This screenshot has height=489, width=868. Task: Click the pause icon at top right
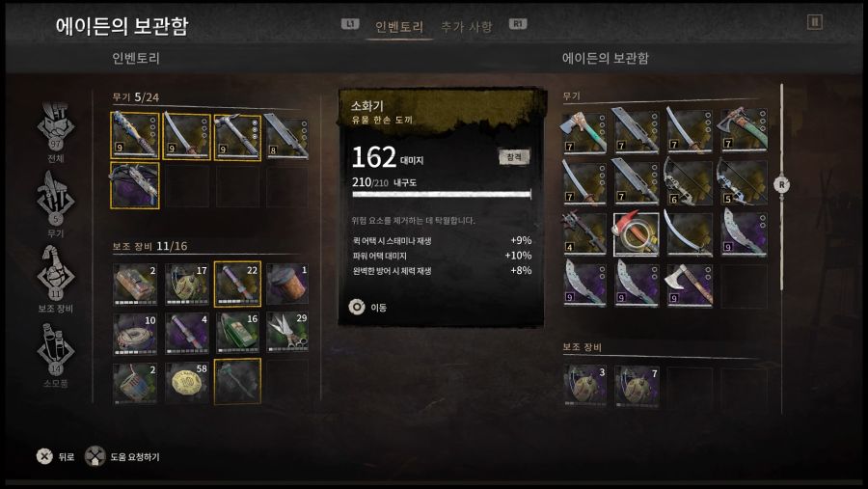click(x=814, y=22)
